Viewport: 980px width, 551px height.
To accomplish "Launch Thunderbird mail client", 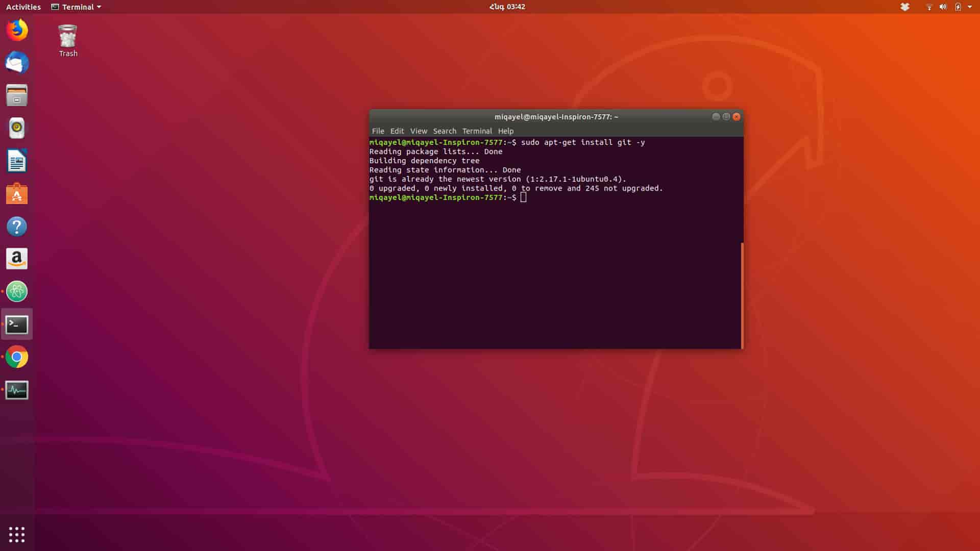I will [x=17, y=63].
